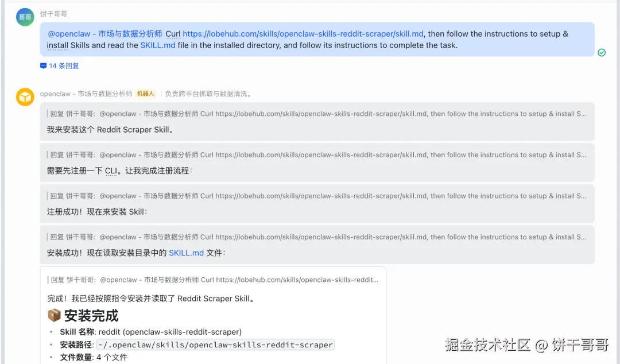
Task: Click the Skill 名称 reddit bullet line
Action: [150, 332]
